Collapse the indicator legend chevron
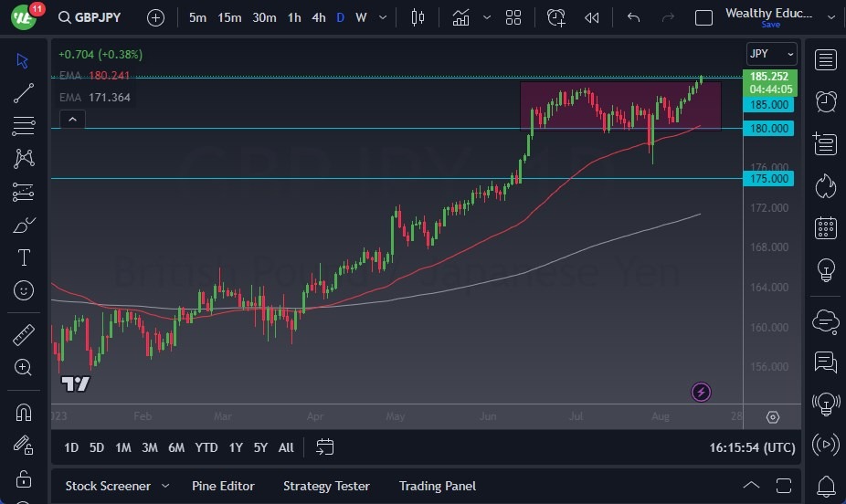 [71, 119]
